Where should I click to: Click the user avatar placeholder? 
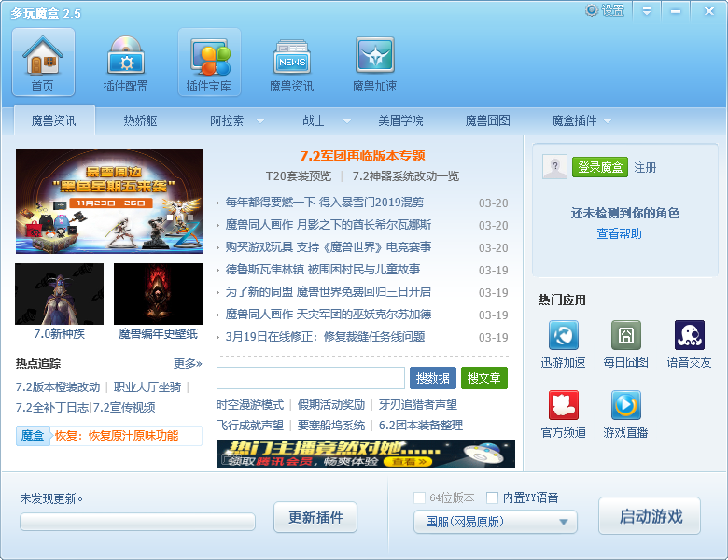pyautogui.click(x=554, y=167)
